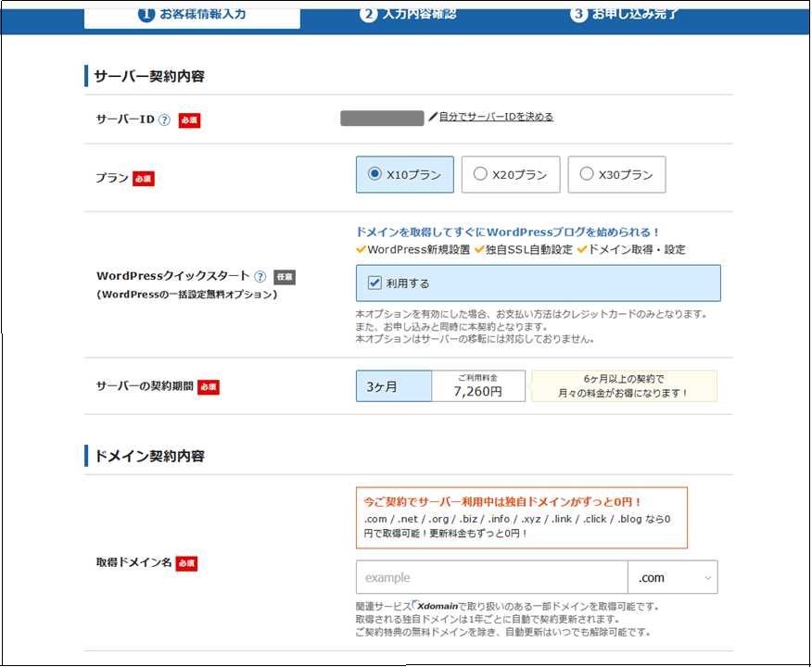Click the サーバー契約内容 section heading
Screen dimensions: 812x667
(149, 77)
